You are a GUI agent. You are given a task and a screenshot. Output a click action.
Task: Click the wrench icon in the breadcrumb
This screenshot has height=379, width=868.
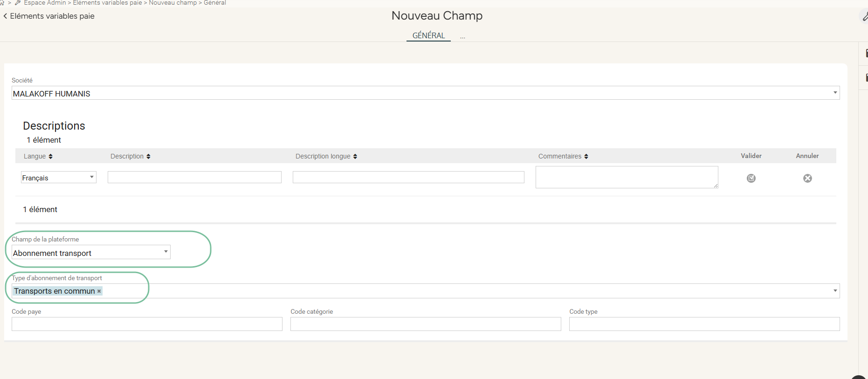[18, 3]
